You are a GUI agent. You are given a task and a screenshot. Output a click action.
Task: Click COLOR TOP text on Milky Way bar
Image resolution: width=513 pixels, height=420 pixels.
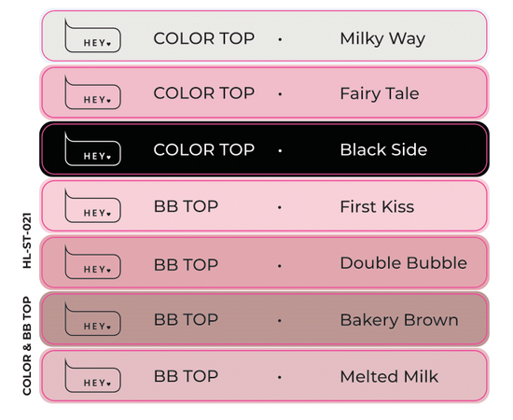coord(204,38)
